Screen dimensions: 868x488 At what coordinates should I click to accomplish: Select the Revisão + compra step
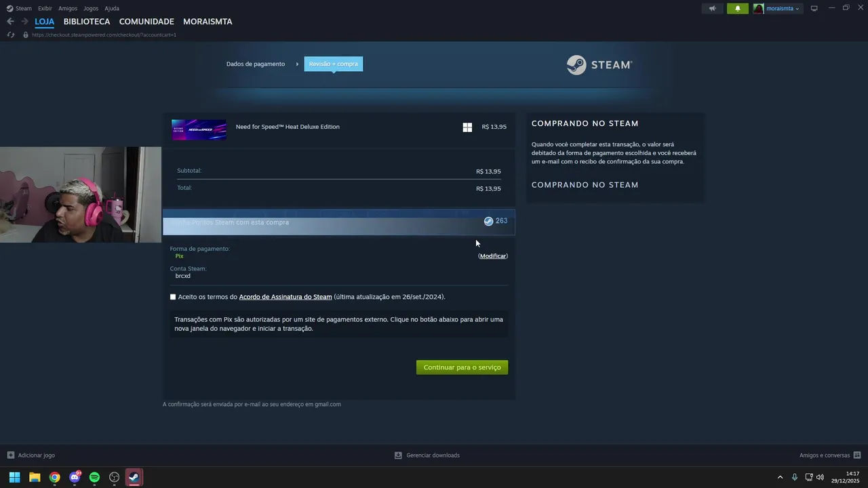(x=333, y=64)
